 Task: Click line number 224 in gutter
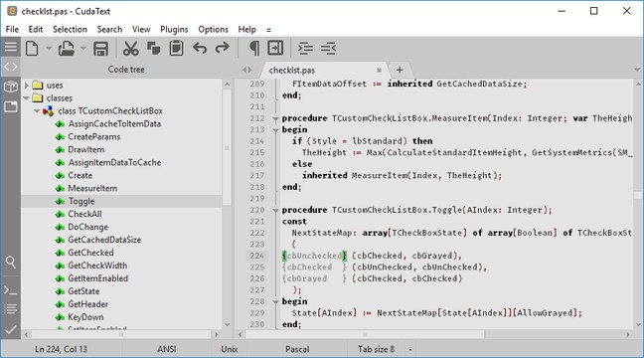tap(256, 256)
